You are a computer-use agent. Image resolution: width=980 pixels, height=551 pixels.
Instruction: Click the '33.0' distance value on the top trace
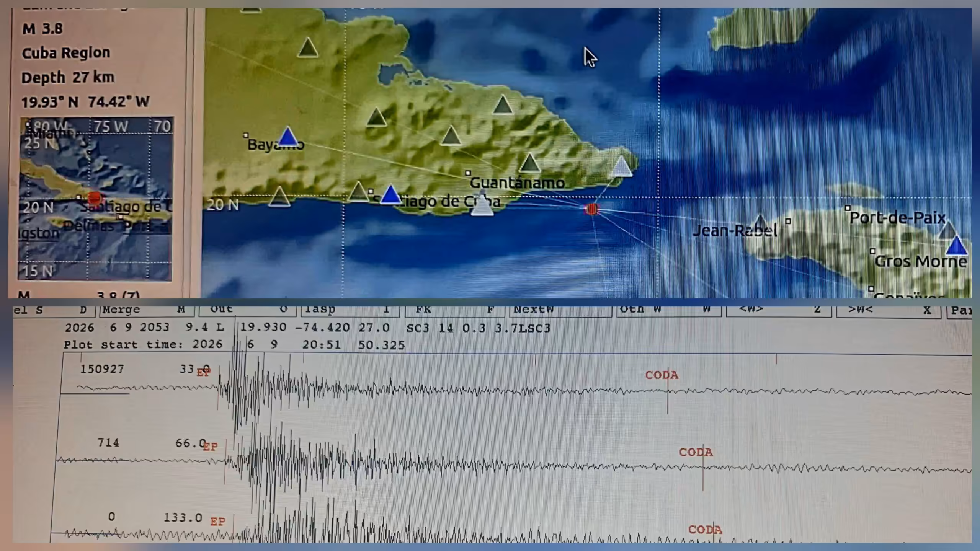pyautogui.click(x=194, y=369)
